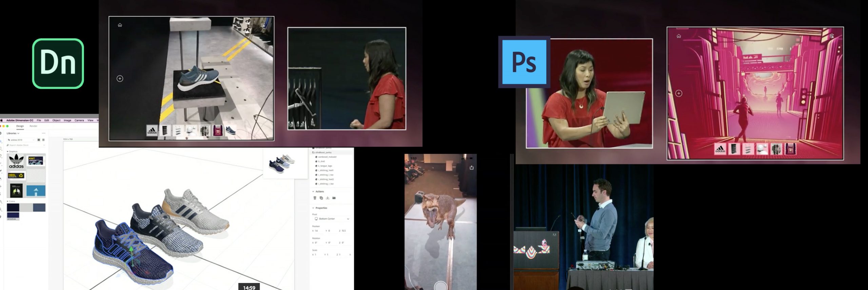Switch library to list view
The width and height of the screenshot is (868, 290).
tap(43, 140)
